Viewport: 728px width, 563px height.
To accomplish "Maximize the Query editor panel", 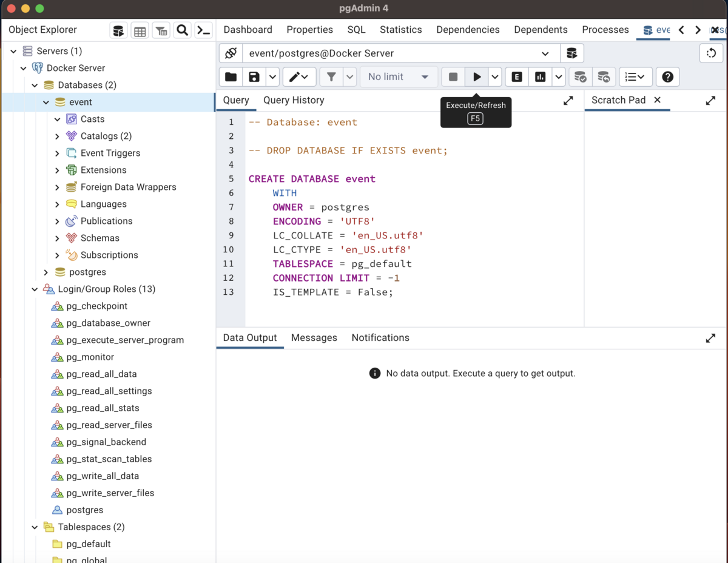I will coord(568,101).
